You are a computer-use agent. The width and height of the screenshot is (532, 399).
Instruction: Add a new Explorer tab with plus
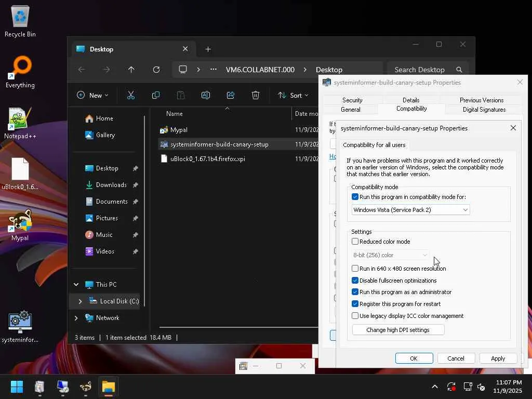[208, 49]
